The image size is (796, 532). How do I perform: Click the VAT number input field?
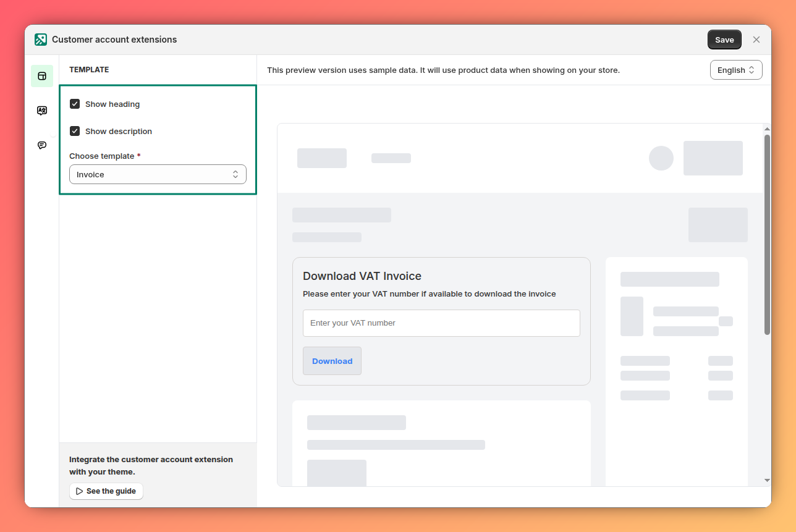[441, 323]
